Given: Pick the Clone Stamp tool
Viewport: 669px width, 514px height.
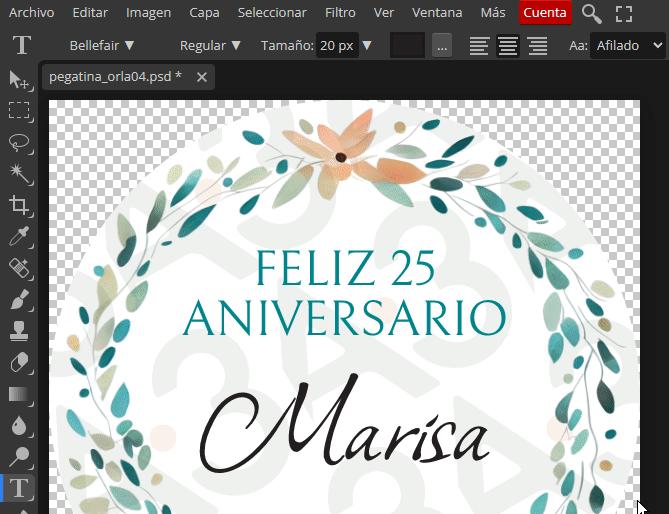Looking at the screenshot, I should pos(19,331).
